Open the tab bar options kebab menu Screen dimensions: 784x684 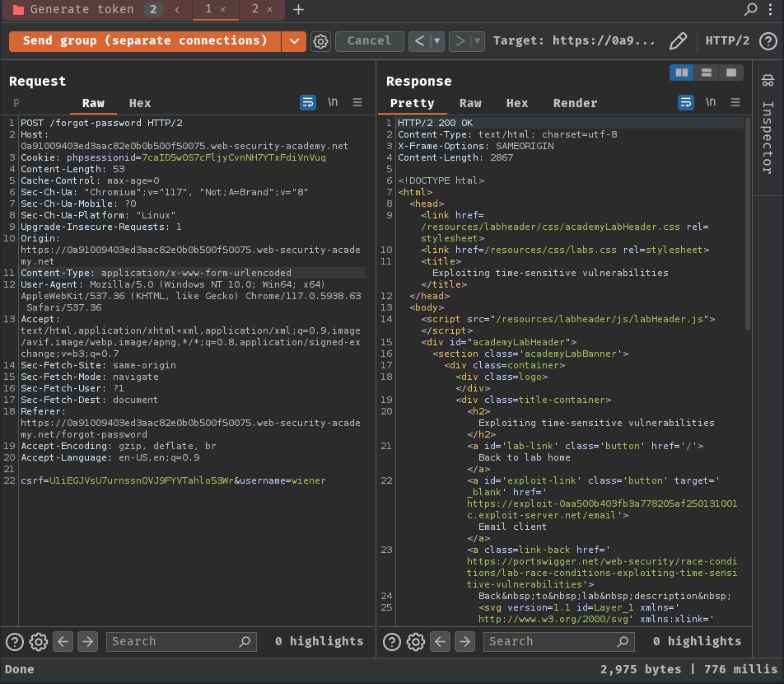tap(771, 9)
